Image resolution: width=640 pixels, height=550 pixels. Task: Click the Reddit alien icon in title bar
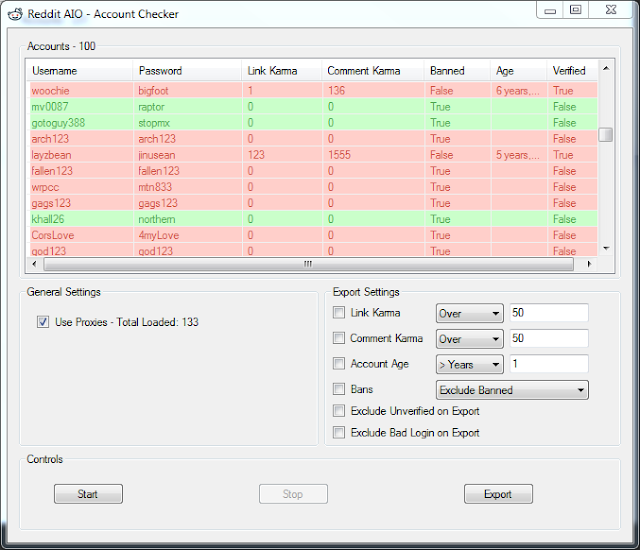pyautogui.click(x=15, y=14)
